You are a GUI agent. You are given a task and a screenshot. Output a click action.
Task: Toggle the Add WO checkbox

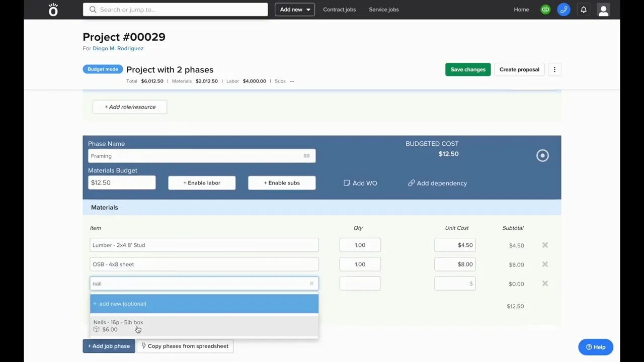[347, 183]
